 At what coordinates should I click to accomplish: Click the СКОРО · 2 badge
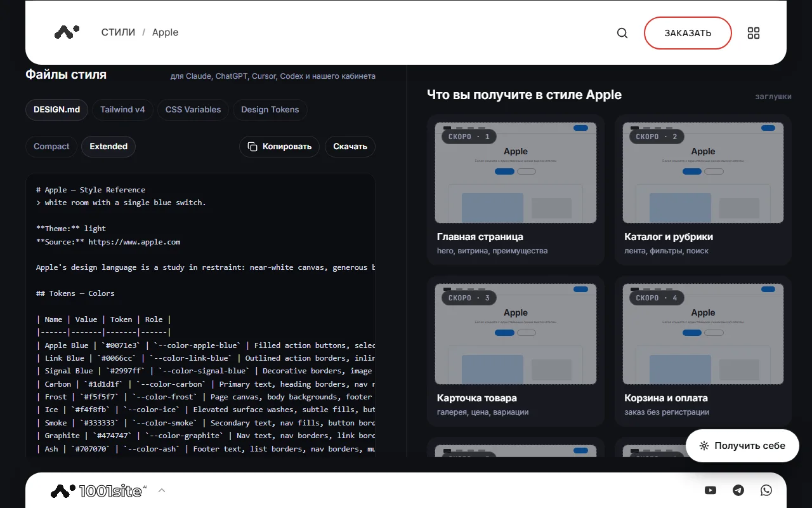(x=657, y=137)
